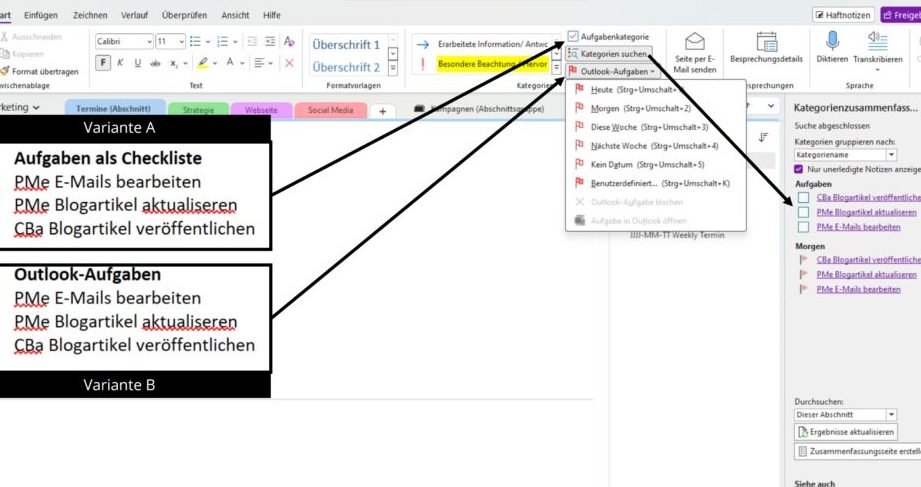Decrease the paragraph indent
Viewport: 921px width, 487px height.
[252, 41]
